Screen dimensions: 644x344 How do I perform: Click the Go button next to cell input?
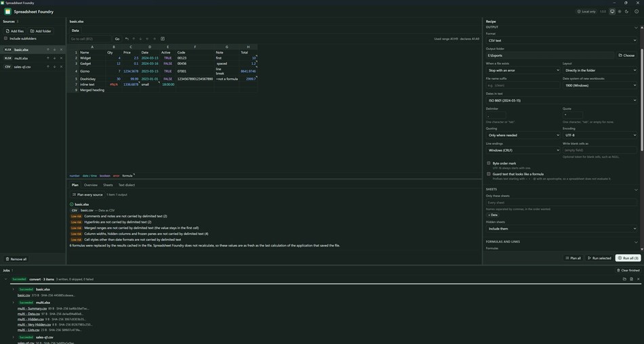[117, 39]
